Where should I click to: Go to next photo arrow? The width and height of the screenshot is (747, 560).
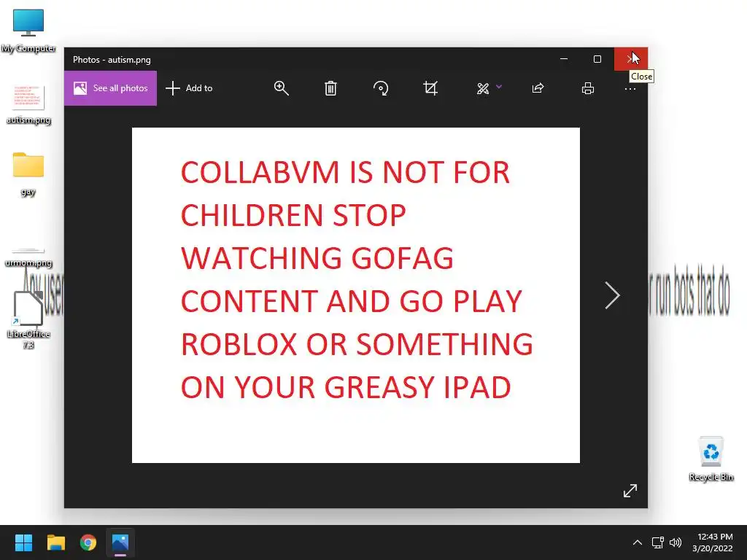[612, 295]
